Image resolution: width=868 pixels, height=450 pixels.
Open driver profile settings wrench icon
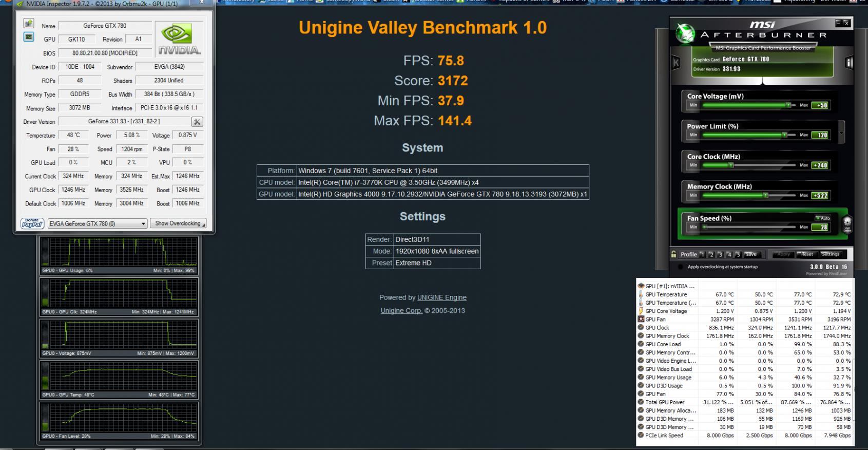point(197,122)
